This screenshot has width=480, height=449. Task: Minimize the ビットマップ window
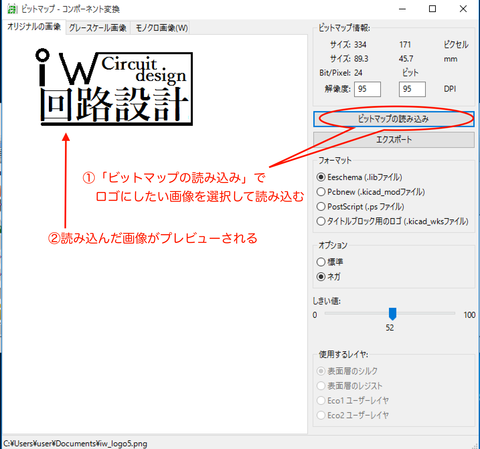click(x=402, y=9)
